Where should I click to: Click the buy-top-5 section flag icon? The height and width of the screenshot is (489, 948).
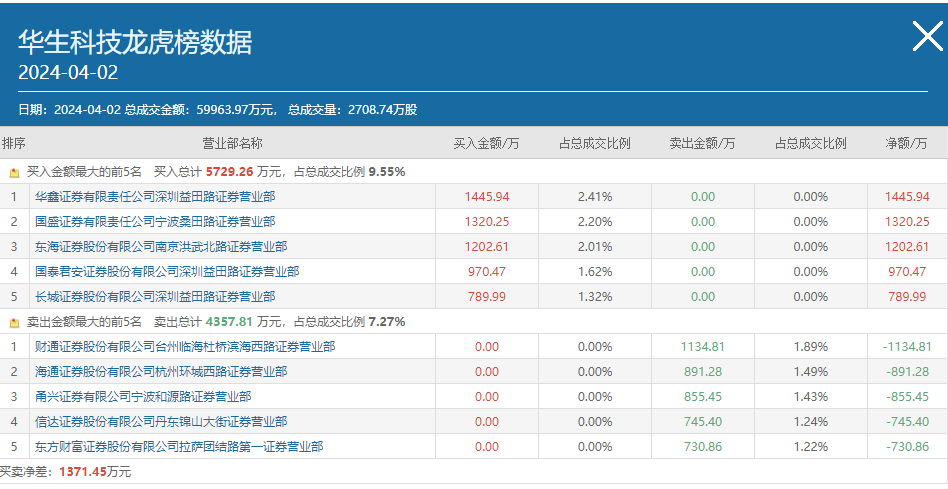coord(15,173)
